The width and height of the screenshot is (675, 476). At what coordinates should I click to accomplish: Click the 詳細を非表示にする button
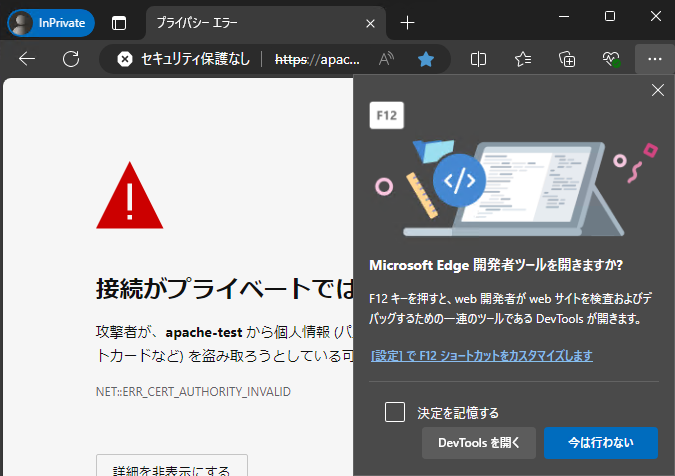point(172,466)
